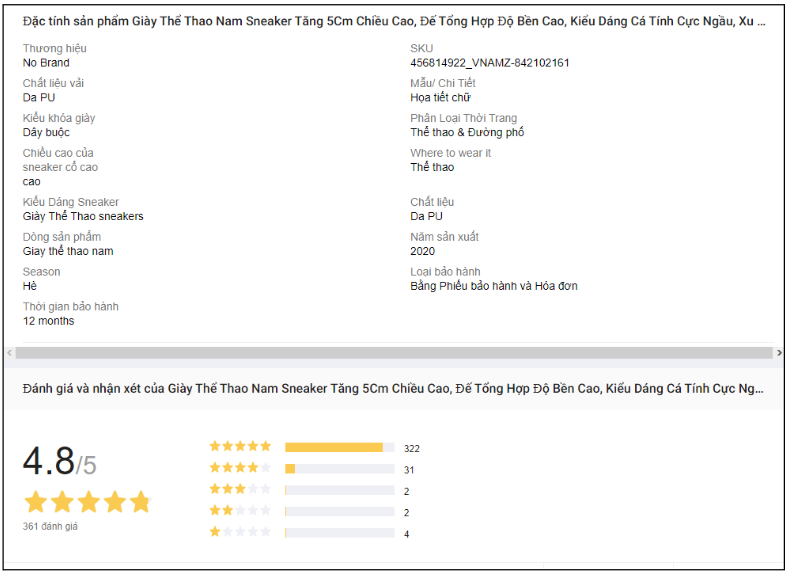The width and height of the screenshot is (788, 572).
Task: Click the 5-star rating progress bar
Action: click(x=339, y=448)
